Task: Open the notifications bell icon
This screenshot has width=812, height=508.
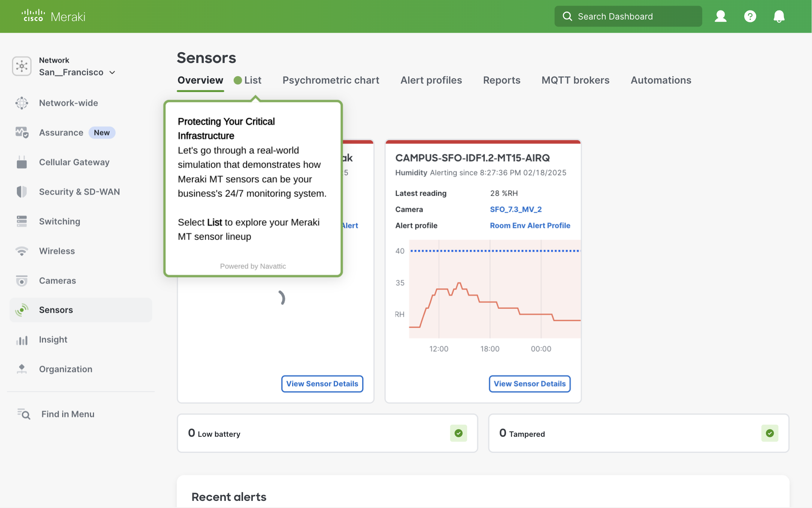Action: point(779,16)
